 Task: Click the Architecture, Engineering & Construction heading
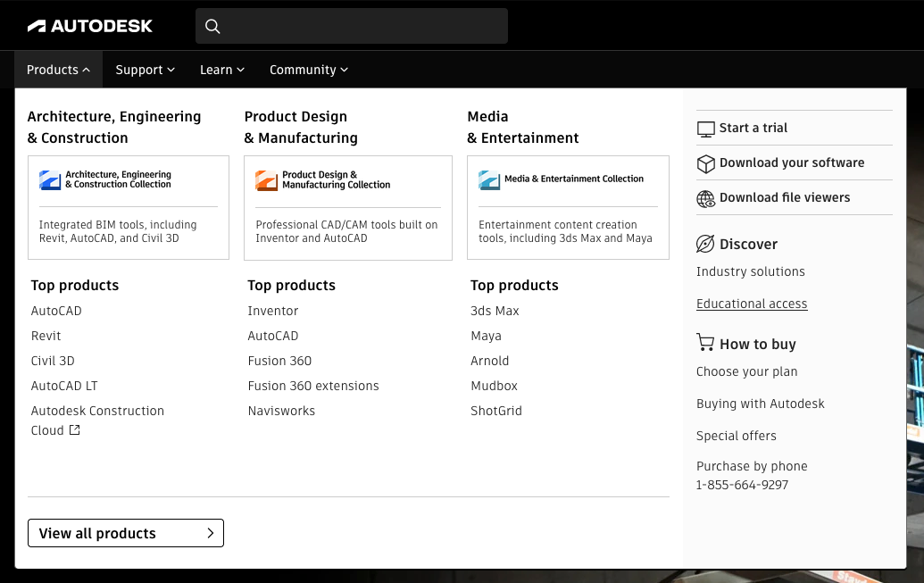click(x=113, y=128)
